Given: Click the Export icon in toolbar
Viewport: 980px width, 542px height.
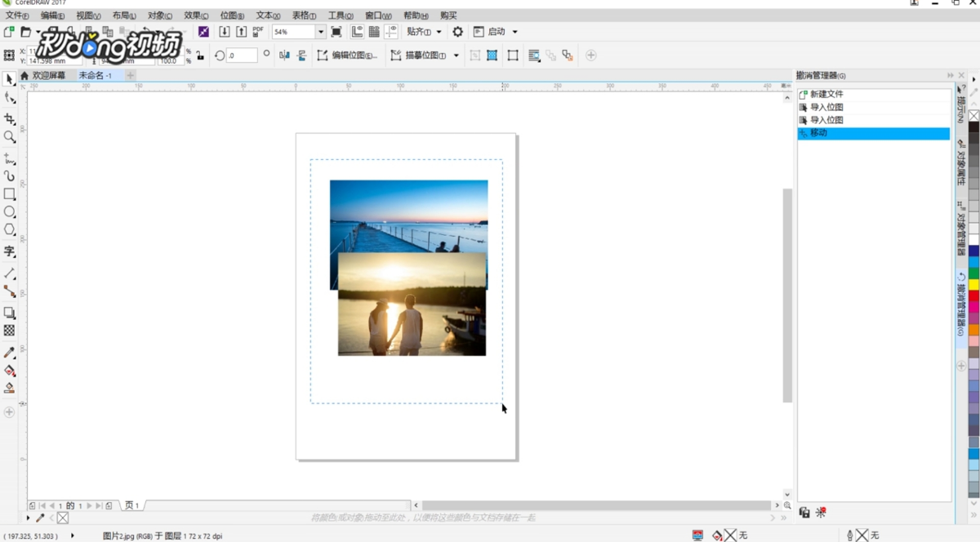Looking at the screenshot, I should (242, 32).
